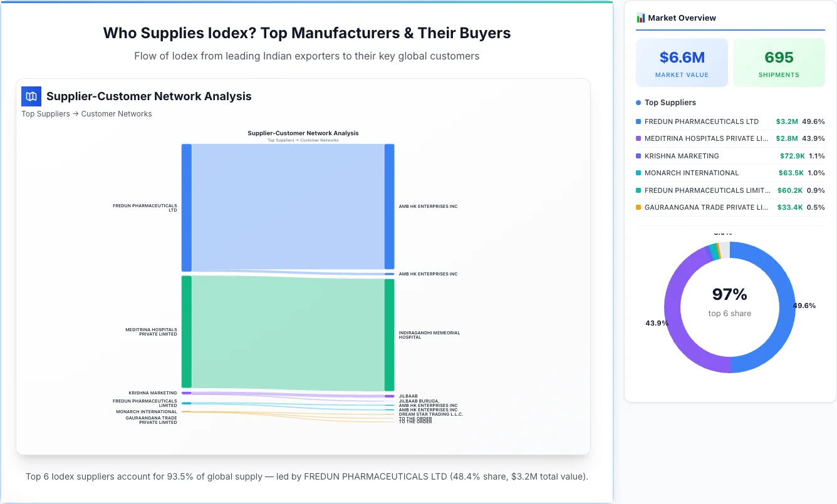Click the bar chart icon beside Market Overview
The height and width of the screenshot is (504, 837).
point(640,18)
